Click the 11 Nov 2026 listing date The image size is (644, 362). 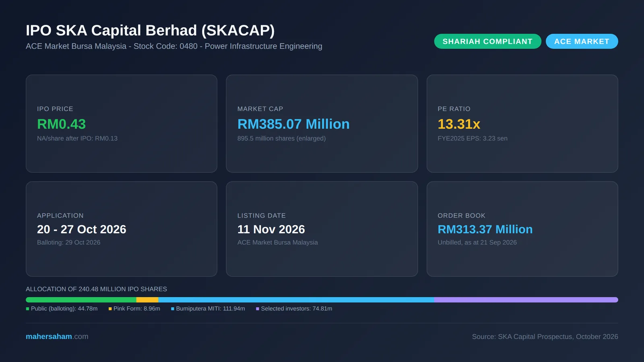pyautogui.click(x=271, y=229)
